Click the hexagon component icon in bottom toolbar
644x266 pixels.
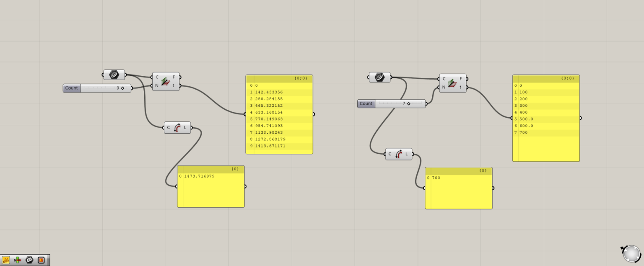click(x=29, y=260)
